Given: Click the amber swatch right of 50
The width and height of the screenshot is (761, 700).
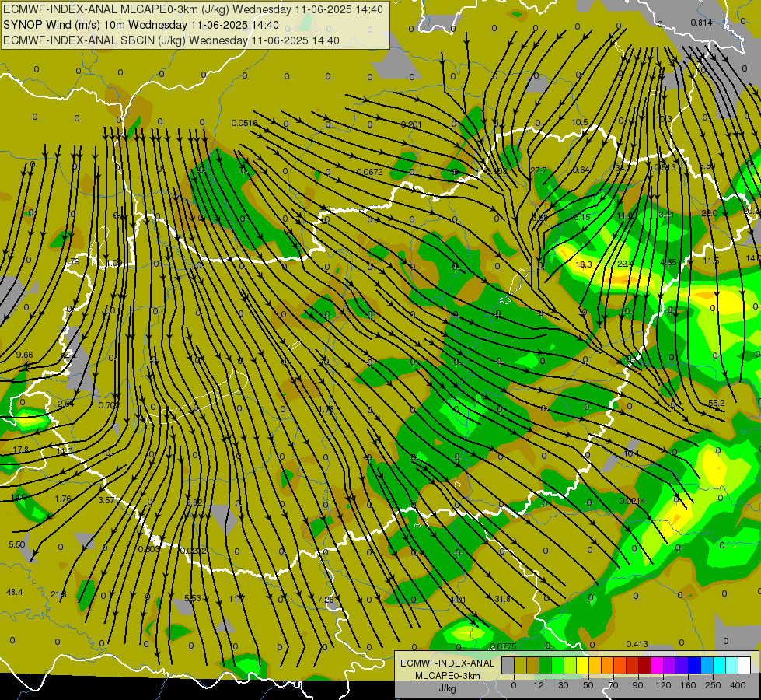Looking at the screenshot, I should (x=595, y=665).
